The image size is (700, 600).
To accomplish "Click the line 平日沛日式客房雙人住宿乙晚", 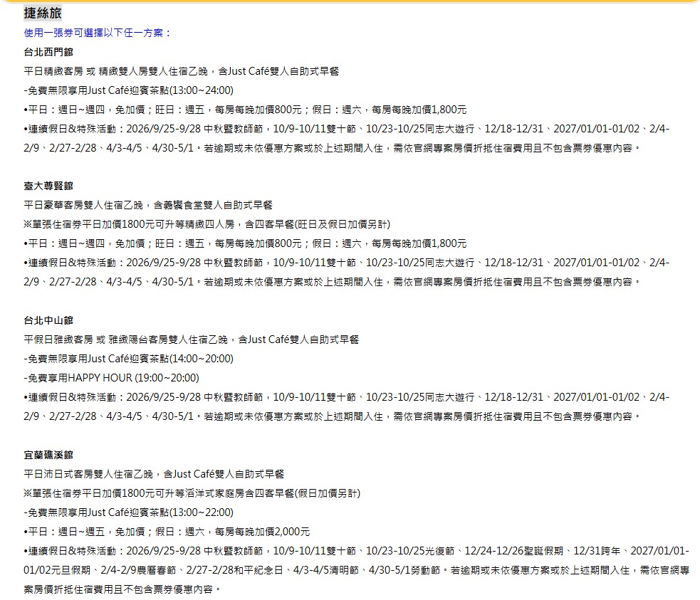I will pos(154,474).
